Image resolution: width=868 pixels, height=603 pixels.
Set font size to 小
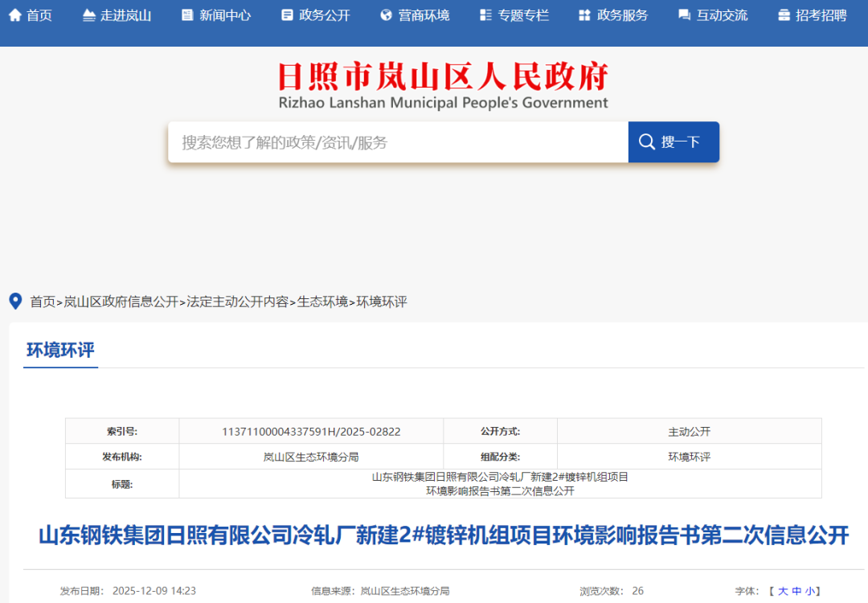click(x=809, y=591)
